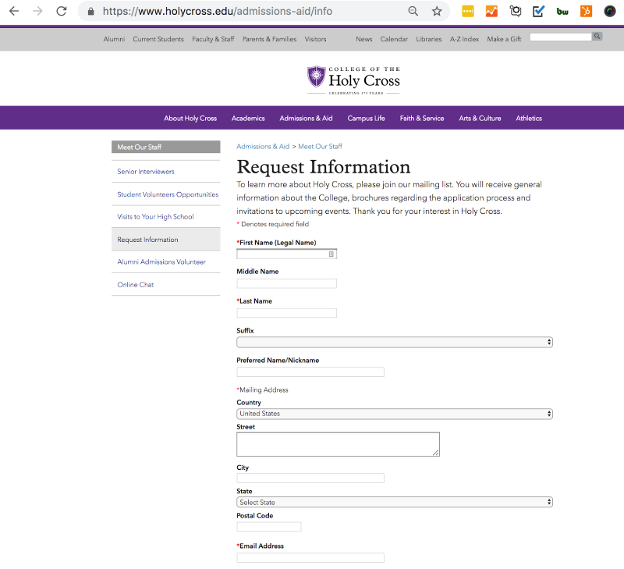
Task: Click the Postal Code input field
Action: [x=269, y=527]
